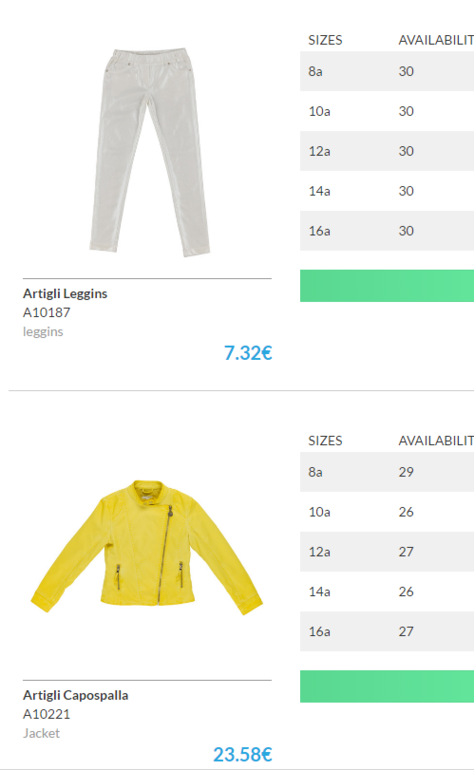Select the 8a size row for leggings

click(387, 71)
